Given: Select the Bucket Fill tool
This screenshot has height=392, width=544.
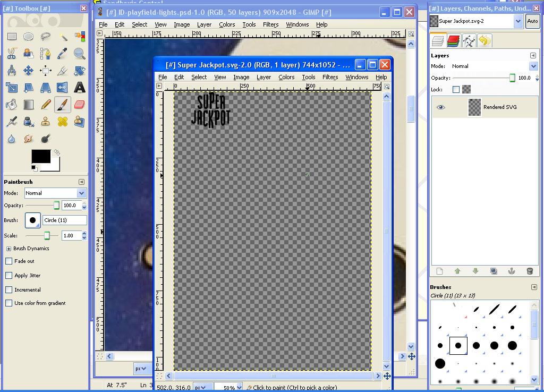Looking at the screenshot, I should [12, 105].
